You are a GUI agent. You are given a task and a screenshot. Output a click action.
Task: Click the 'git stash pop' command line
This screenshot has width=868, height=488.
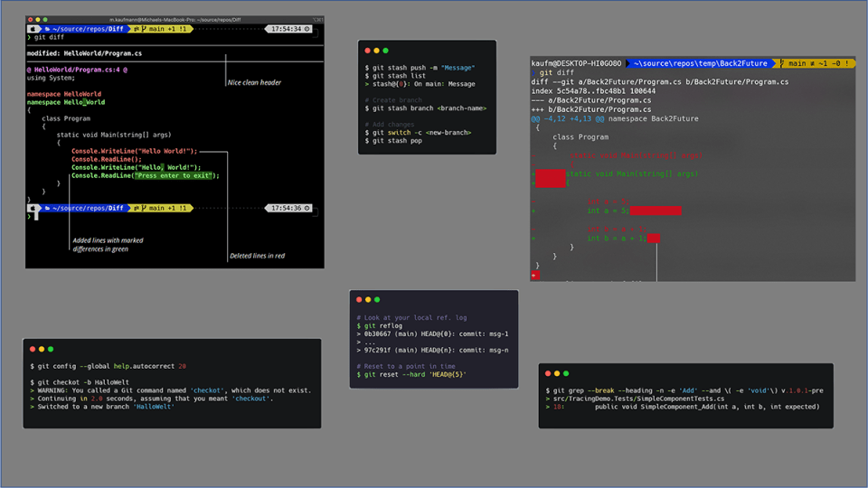coord(394,141)
